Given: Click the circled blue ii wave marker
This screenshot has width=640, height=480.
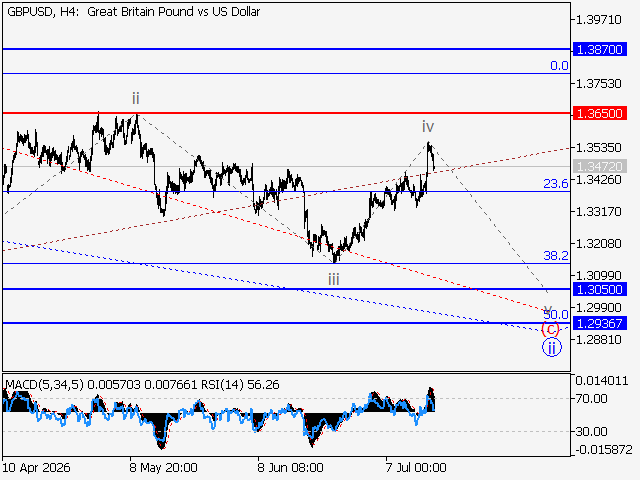Looking at the screenshot, I should 551,348.
